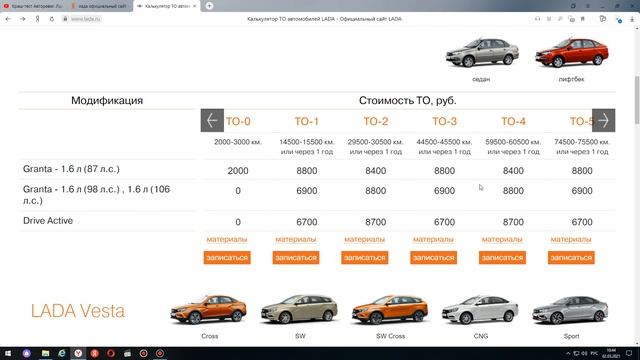Open the notification center icon
Screen dimensions: 640x360
pos(629,353)
